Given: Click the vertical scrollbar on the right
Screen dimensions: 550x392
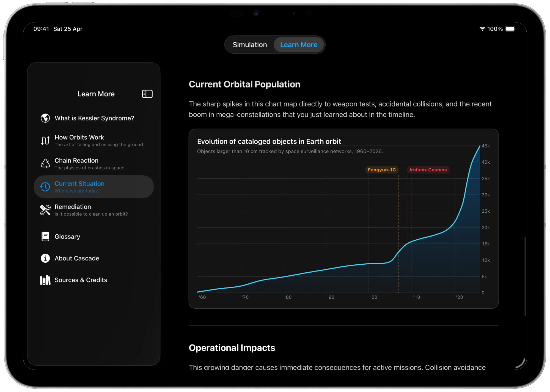Looking at the screenshot, I should coord(525,276).
